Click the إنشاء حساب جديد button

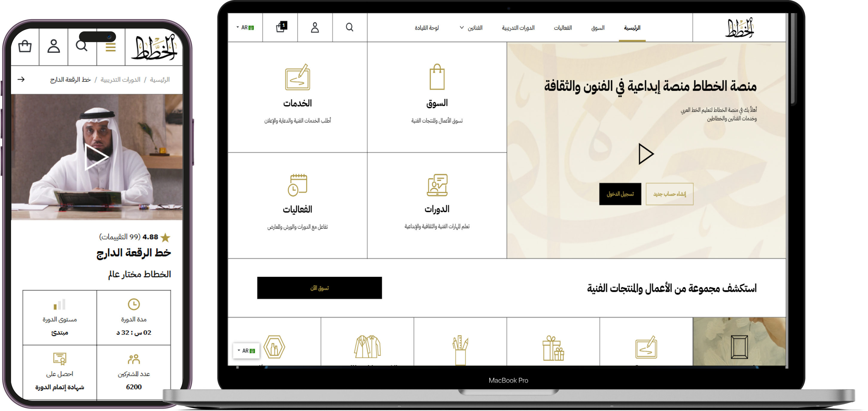669,194
